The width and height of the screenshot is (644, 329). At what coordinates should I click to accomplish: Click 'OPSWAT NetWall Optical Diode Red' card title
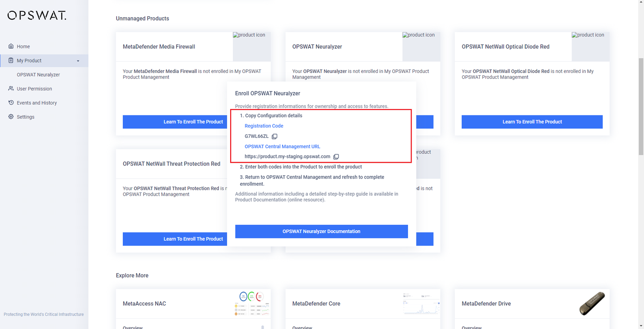coord(505,46)
